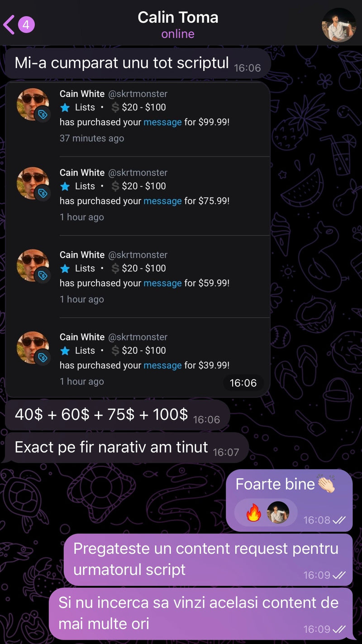Viewport: 362px width, 644px height.
Task: Open Calin Toma's profile photo
Action: (x=339, y=25)
